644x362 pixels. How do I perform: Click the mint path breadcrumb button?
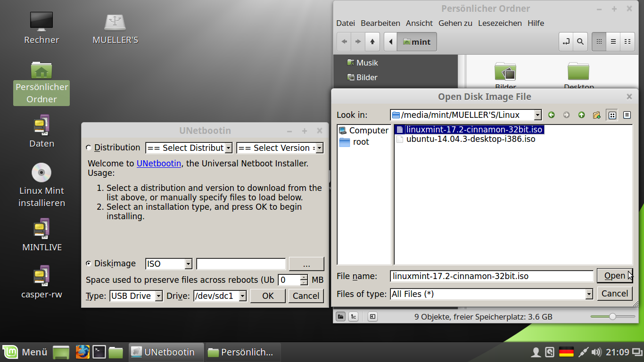click(417, 42)
